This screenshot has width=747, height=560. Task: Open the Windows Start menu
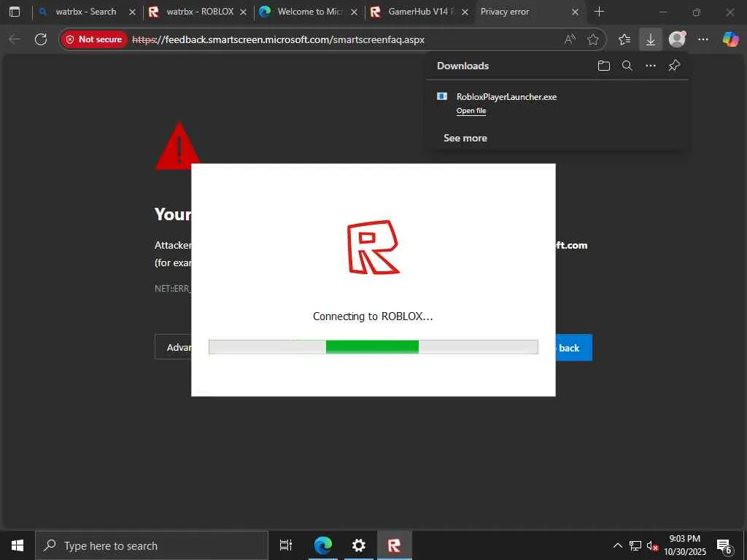click(18, 545)
